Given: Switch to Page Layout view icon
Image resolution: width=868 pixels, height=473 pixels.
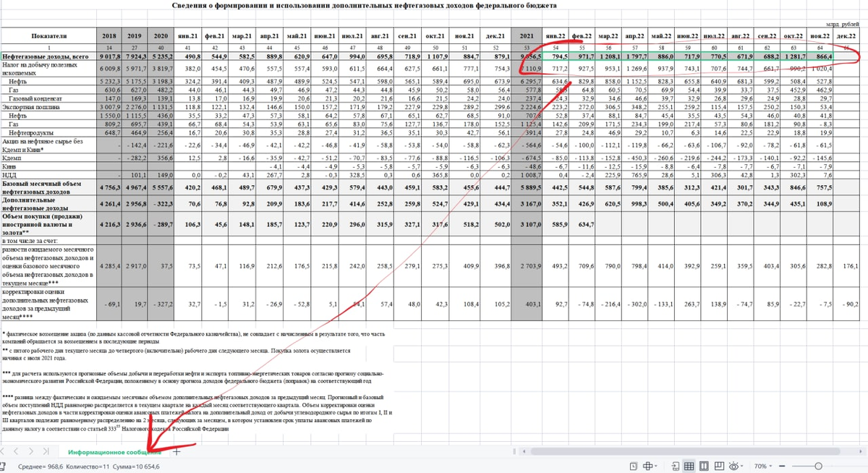Looking at the screenshot, I should click(x=704, y=466).
